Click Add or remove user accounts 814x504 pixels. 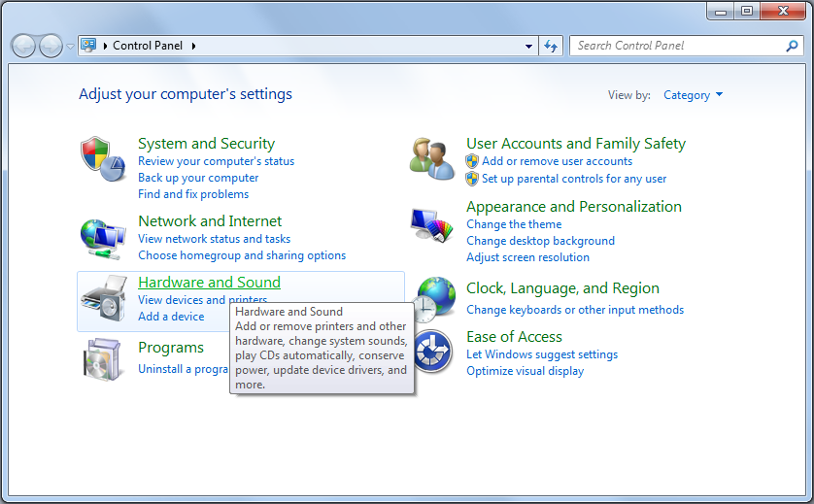557,161
